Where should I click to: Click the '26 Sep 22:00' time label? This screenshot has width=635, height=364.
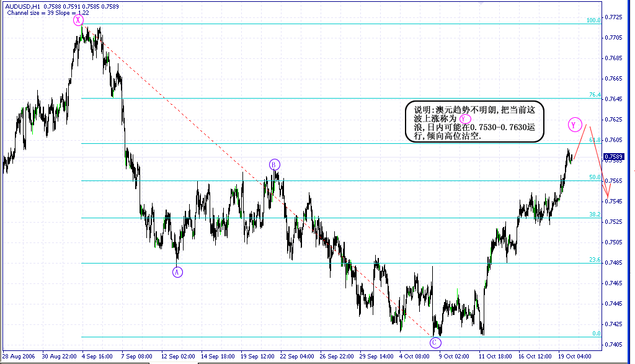[337, 357]
